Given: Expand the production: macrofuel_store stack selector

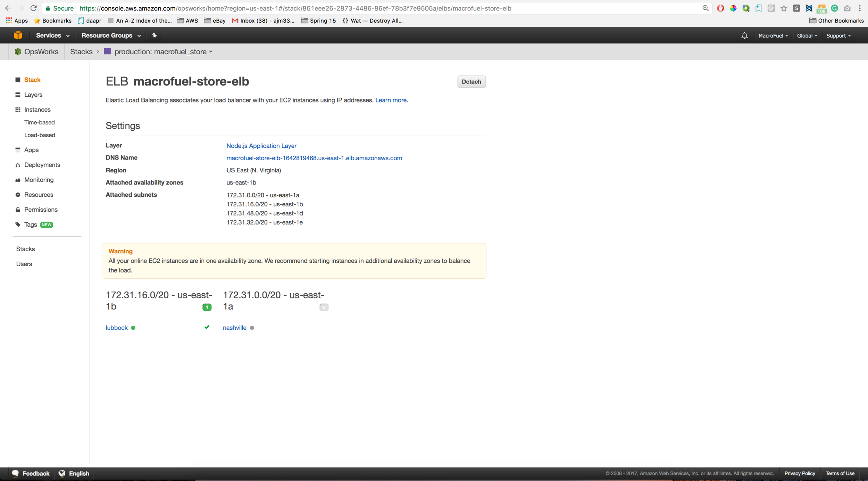Looking at the screenshot, I should pos(163,52).
